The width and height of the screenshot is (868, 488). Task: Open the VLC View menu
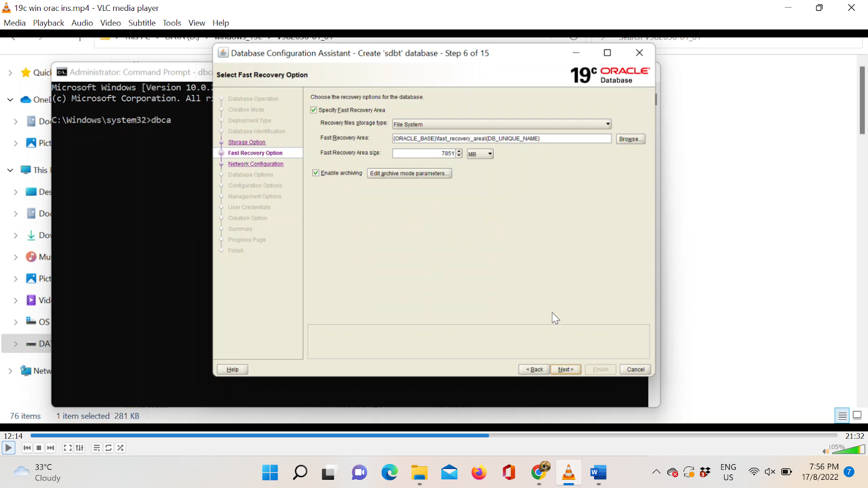click(x=196, y=23)
